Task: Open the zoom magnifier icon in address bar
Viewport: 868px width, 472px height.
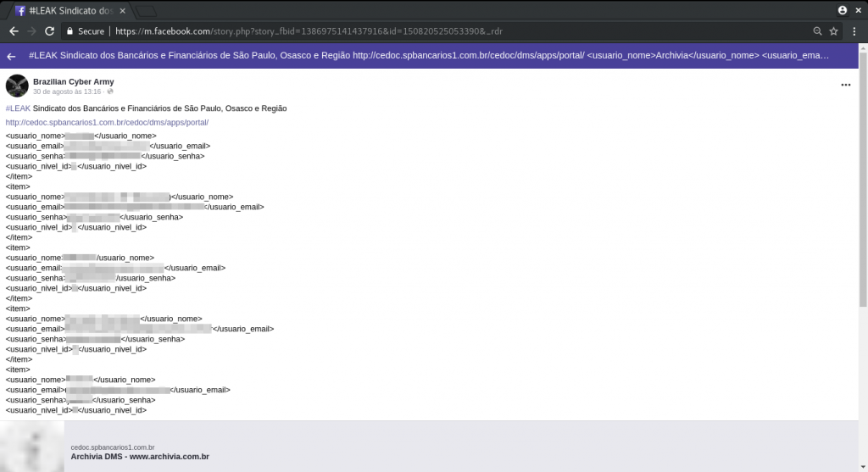Action: coord(817,31)
